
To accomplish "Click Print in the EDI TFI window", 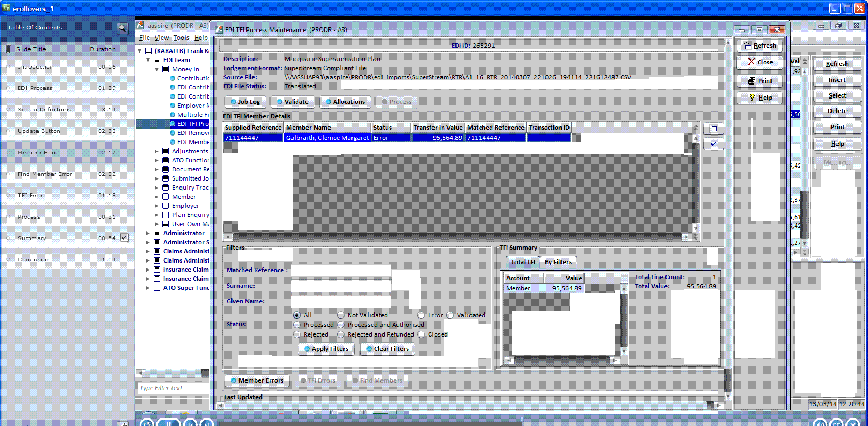I will tap(759, 81).
